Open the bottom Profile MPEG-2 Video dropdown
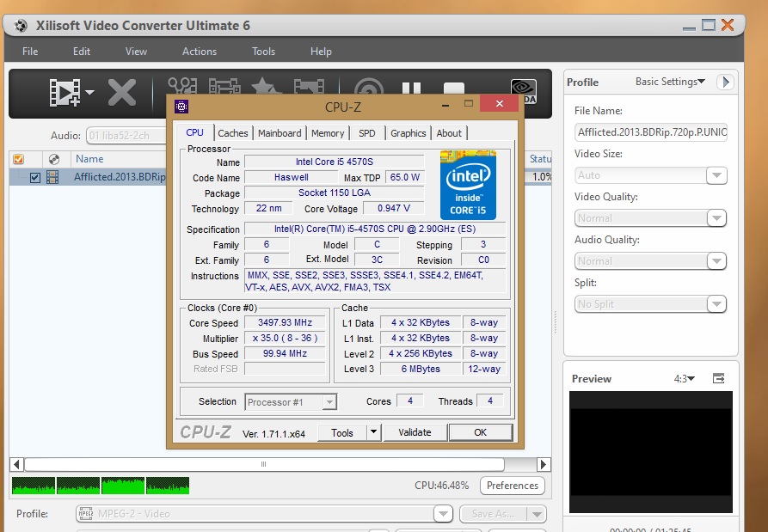 [265, 514]
